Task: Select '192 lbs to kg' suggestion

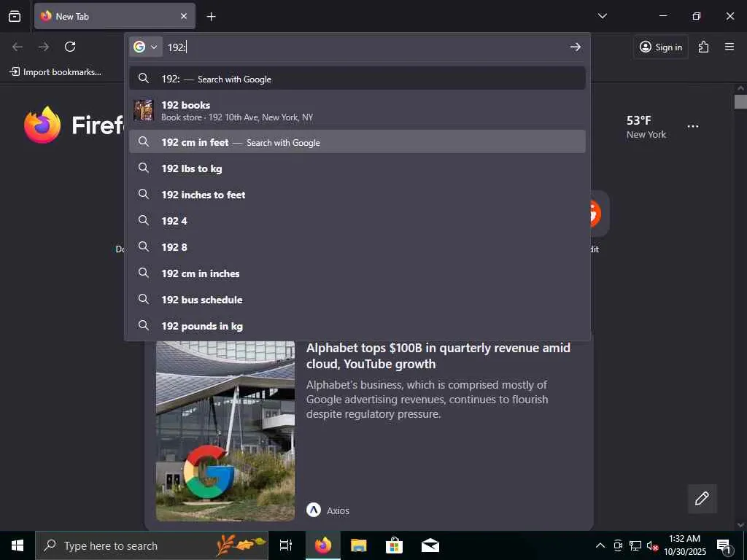Action: (357, 168)
